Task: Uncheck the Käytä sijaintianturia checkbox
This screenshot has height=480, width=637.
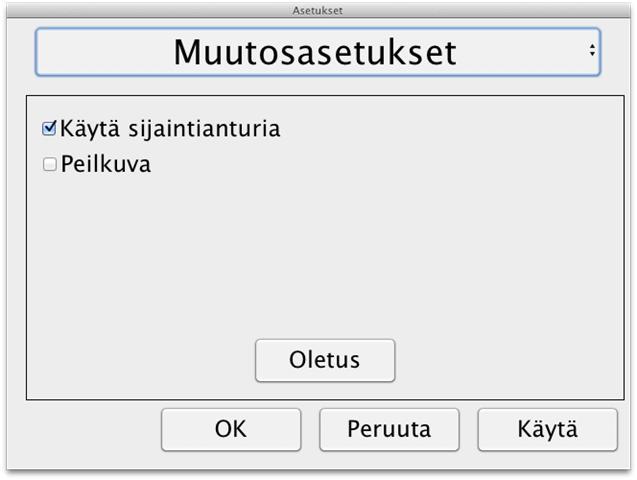Action: [x=49, y=128]
